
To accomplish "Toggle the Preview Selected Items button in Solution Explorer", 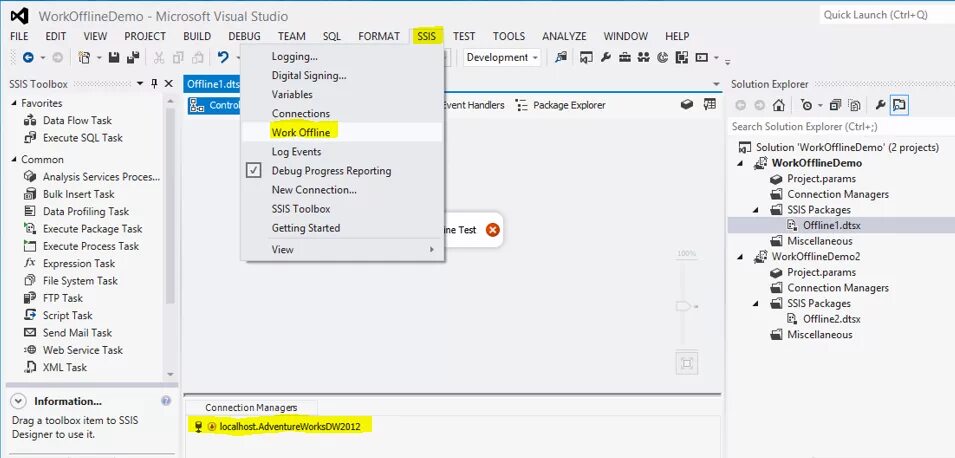I will click(x=899, y=105).
